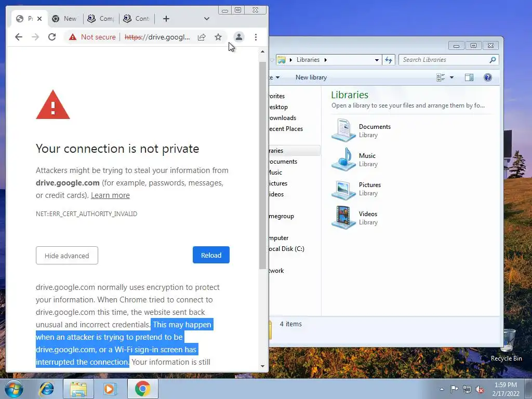Select Local Disk (C:) in sidebar
The height and width of the screenshot is (399, 532).
click(x=287, y=249)
